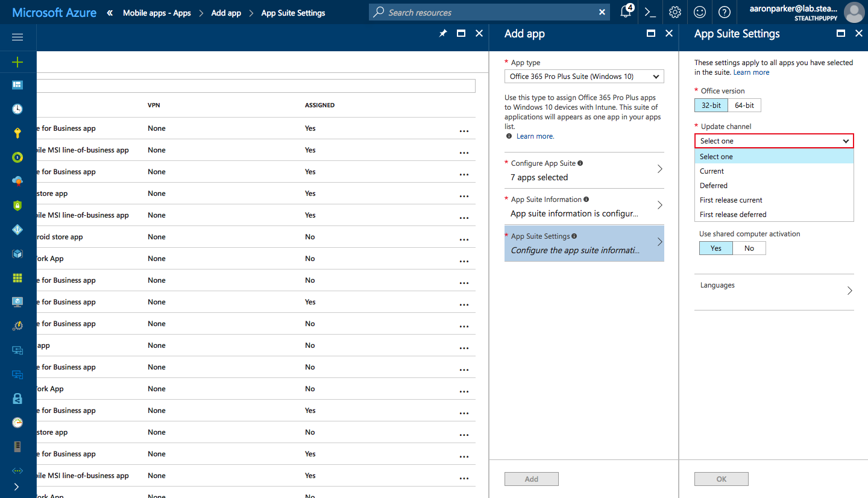Image resolution: width=868 pixels, height=498 pixels.
Task: Click info icon beside App Suite Settings label
Action: [574, 236]
